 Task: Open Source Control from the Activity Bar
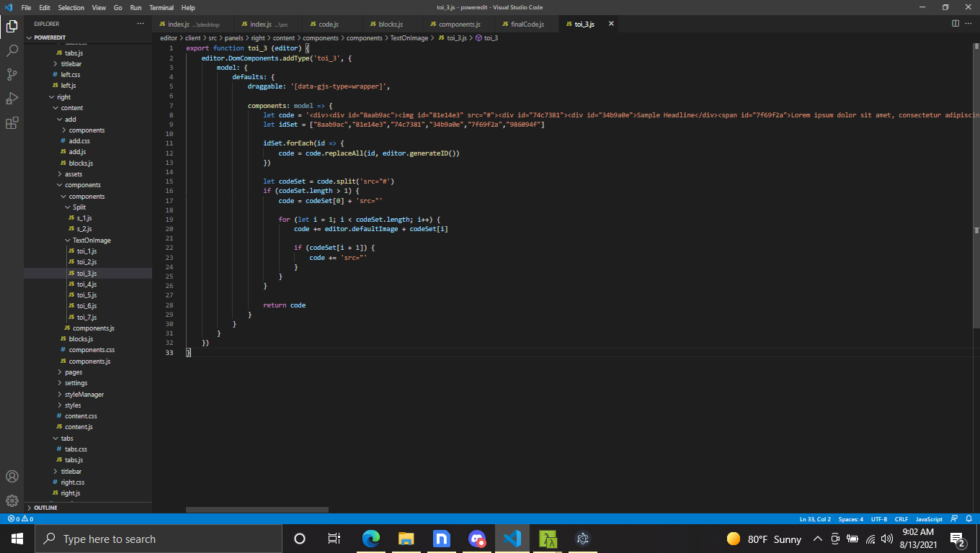[12, 74]
